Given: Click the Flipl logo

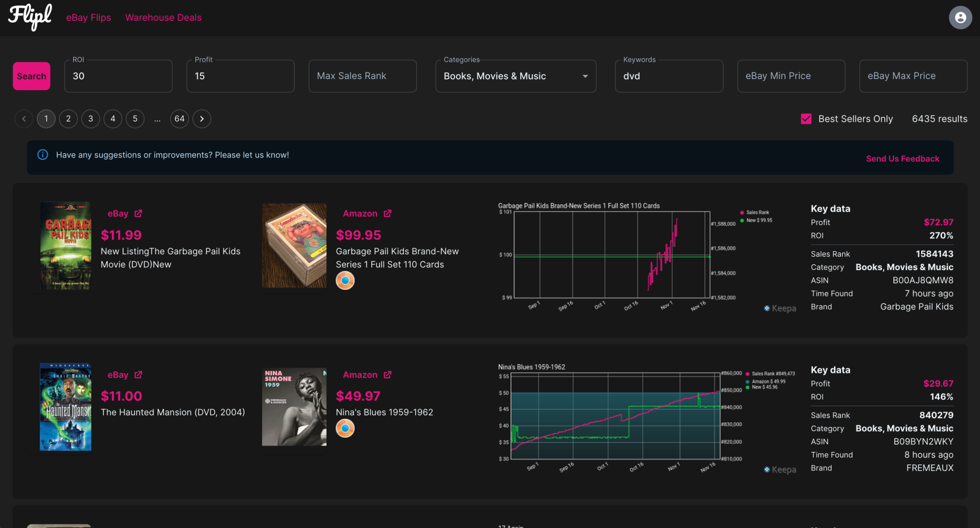Looking at the screenshot, I should click(x=30, y=17).
